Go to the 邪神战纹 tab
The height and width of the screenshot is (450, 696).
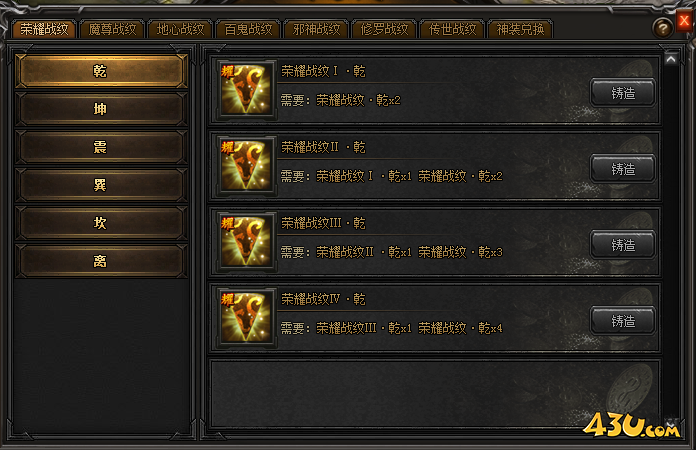pyautogui.click(x=316, y=29)
